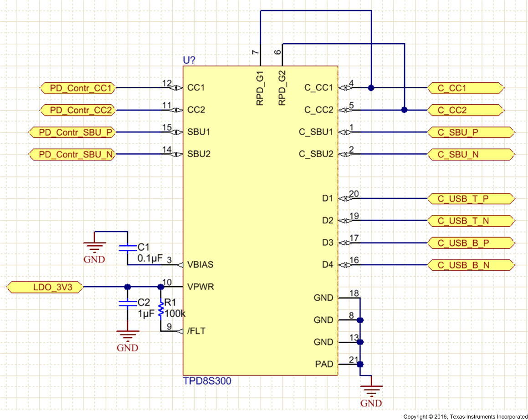Click the TPD8S300 part name text
Image resolution: width=528 pixels, height=420 pixels.
[x=208, y=381]
